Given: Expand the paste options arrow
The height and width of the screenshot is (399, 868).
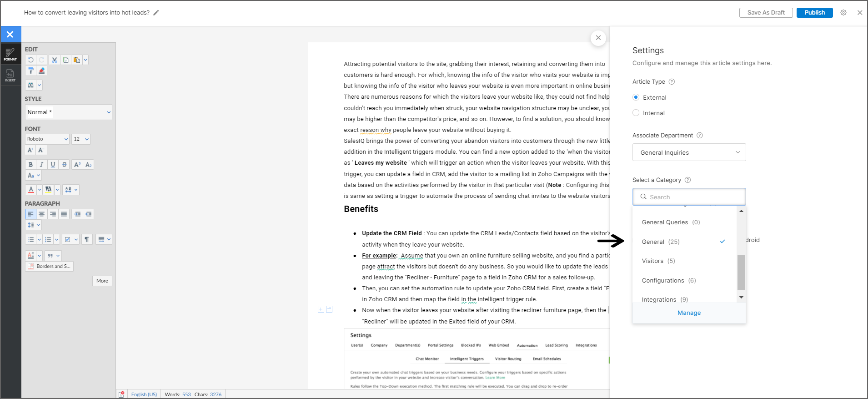Looking at the screenshot, I should [x=85, y=60].
